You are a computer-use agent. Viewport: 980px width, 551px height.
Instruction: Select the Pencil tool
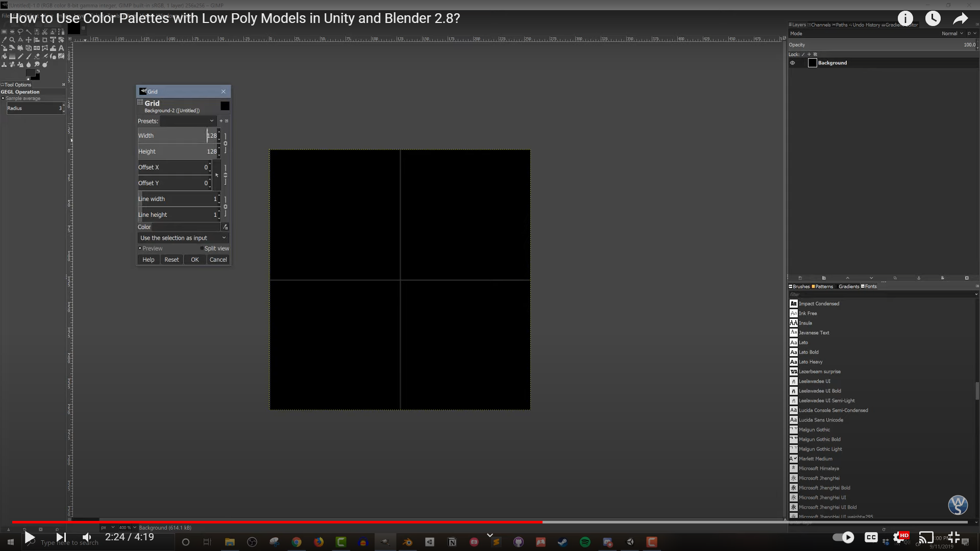coord(20,57)
